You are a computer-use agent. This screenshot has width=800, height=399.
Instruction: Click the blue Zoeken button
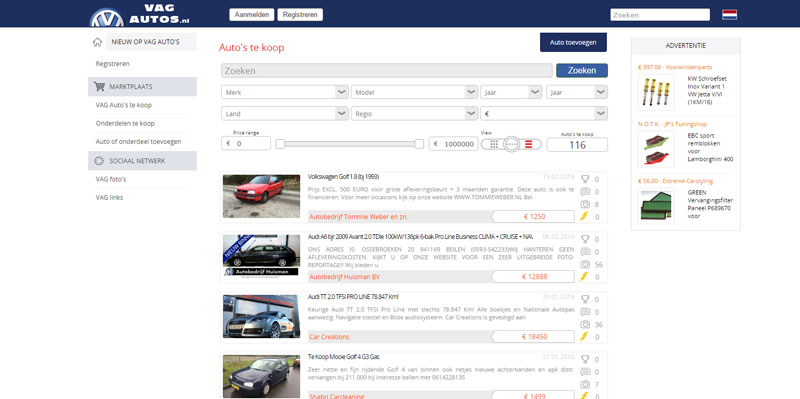pyautogui.click(x=582, y=70)
